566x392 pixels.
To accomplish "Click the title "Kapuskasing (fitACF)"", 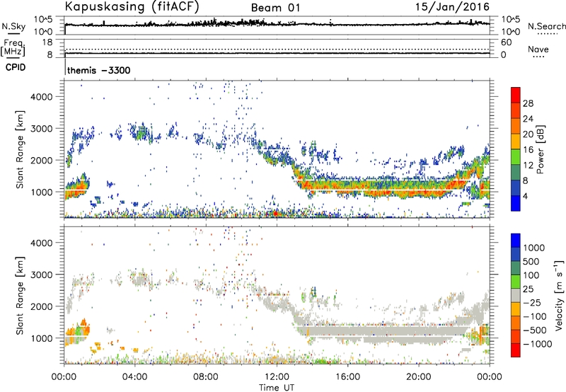I will click(x=132, y=7).
